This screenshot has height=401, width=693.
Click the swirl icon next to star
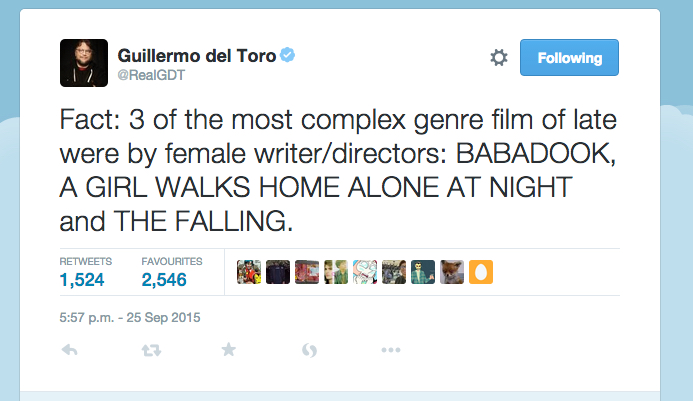coord(309,350)
